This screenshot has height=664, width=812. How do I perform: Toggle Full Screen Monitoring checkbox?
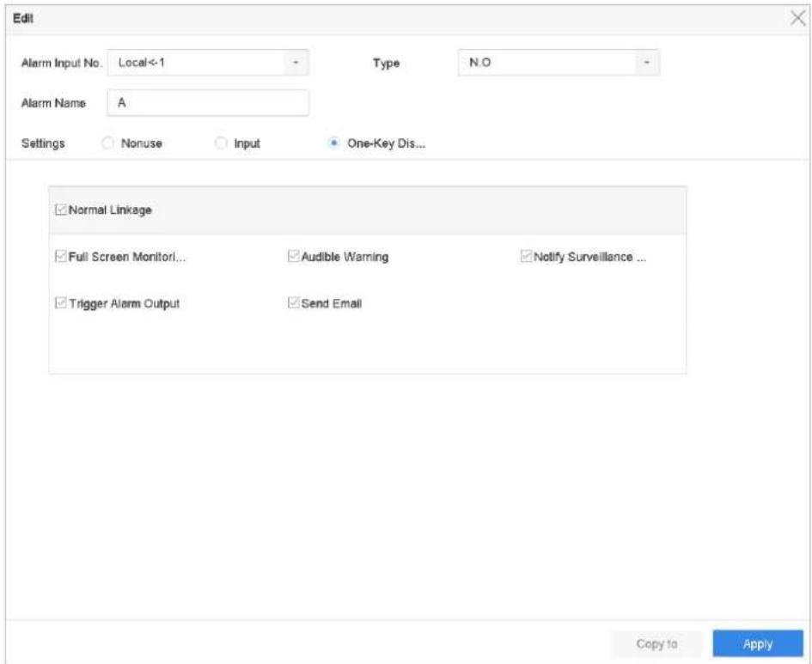point(61,257)
